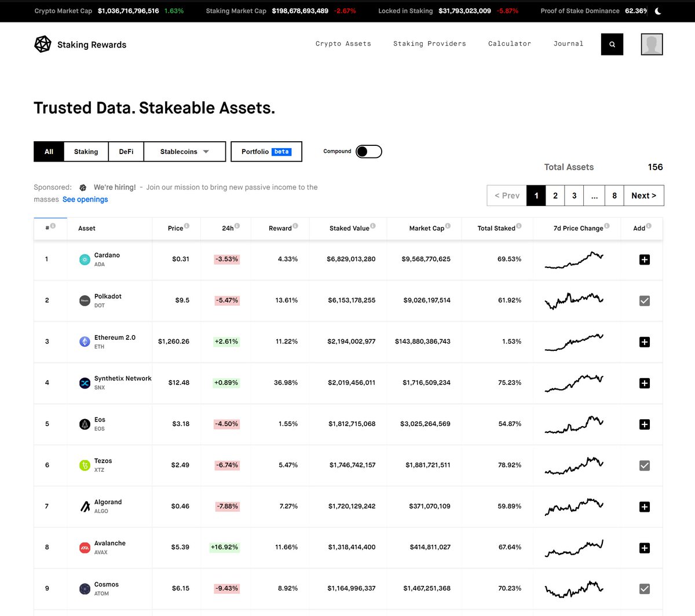Viewport: 695px width, 616px height.
Task: Click Ethereum 2.0 price $1,260.26
Action: (174, 342)
